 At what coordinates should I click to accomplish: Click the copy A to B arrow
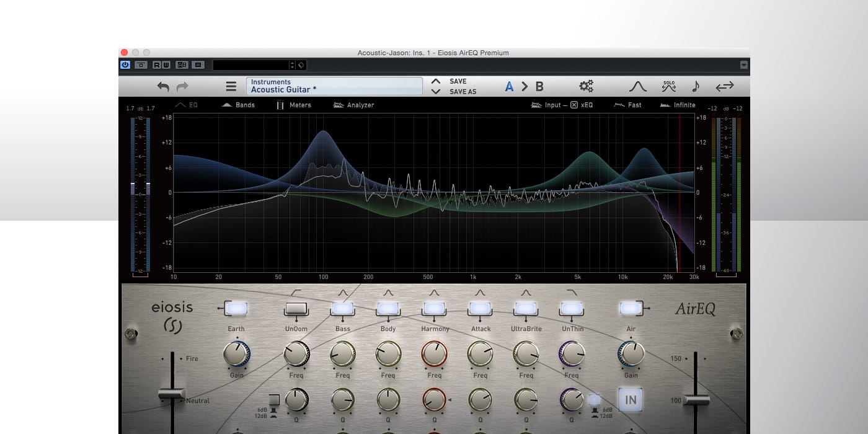[x=525, y=87]
